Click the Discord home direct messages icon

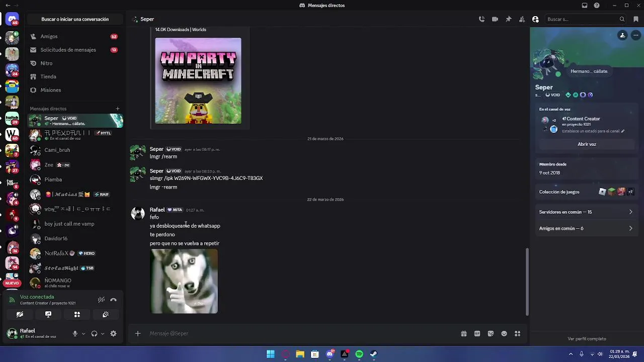pos(12,20)
